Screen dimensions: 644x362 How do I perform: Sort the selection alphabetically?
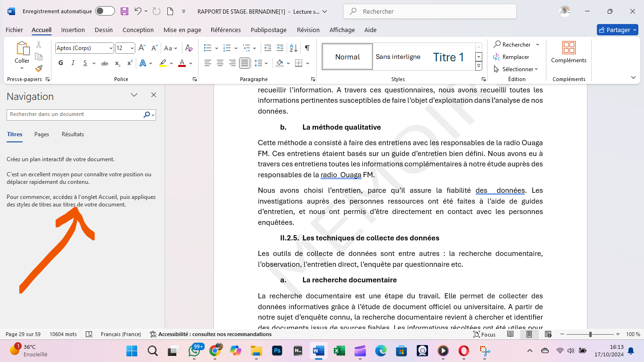[293, 48]
